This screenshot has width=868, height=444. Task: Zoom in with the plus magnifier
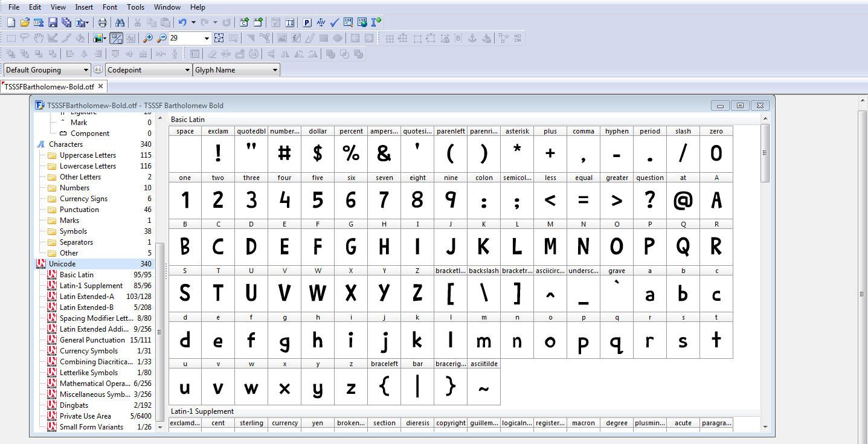coord(148,38)
